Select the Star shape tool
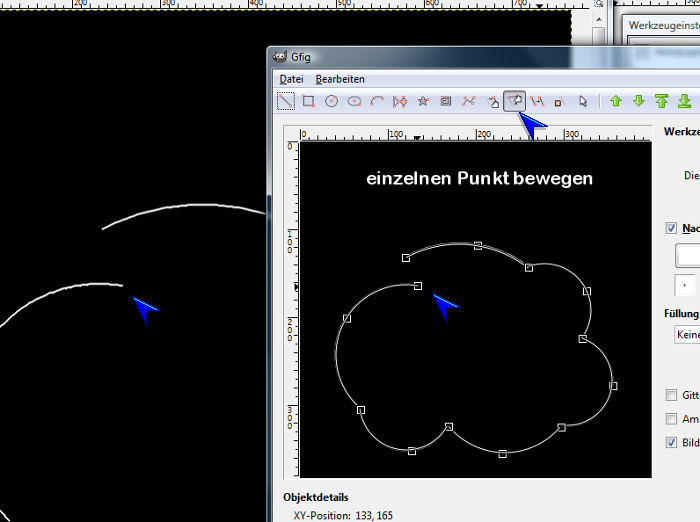This screenshot has width=700, height=522. pos(423,101)
